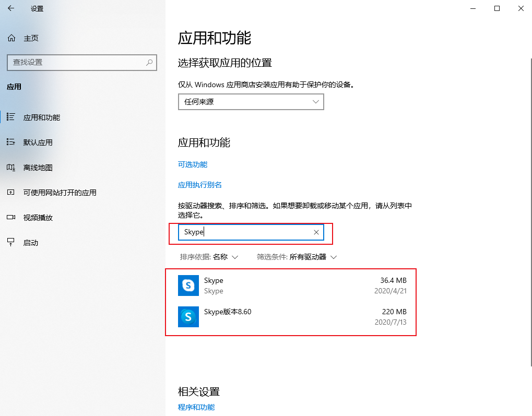Select 应用和功能 sidebar item
Image resolution: width=532 pixels, height=416 pixels.
[x=42, y=117]
